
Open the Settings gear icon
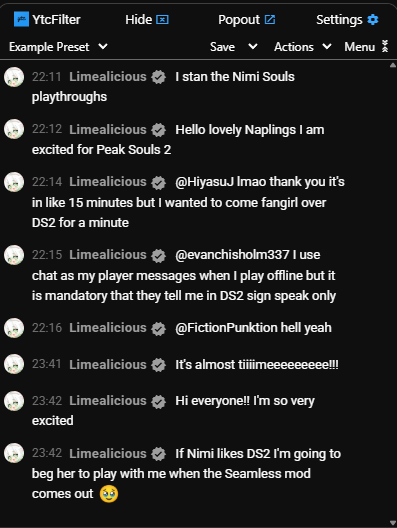click(x=373, y=20)
